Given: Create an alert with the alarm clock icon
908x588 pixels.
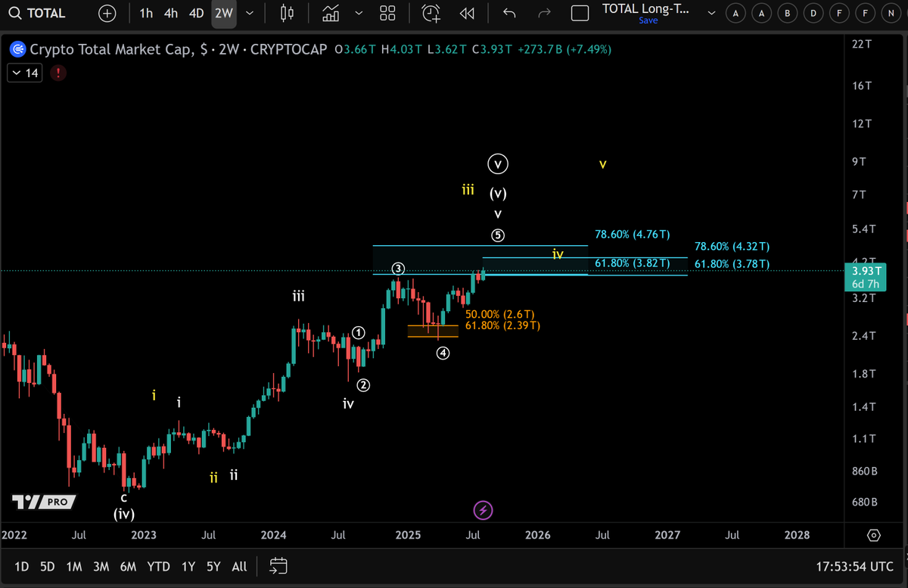Looking at the screenshot, I should tap(431, 13).
